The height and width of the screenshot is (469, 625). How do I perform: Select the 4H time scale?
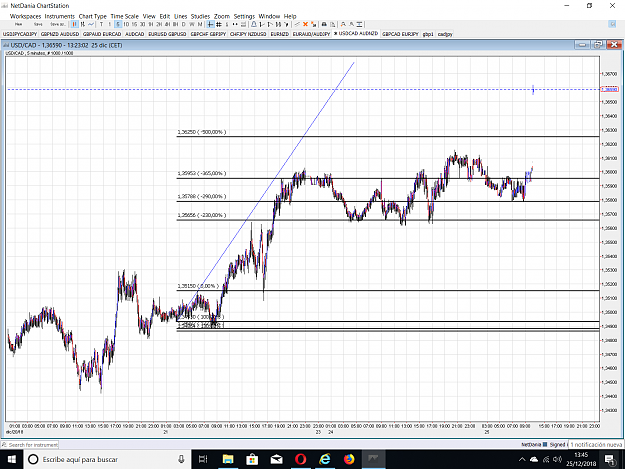coord(167,24)
